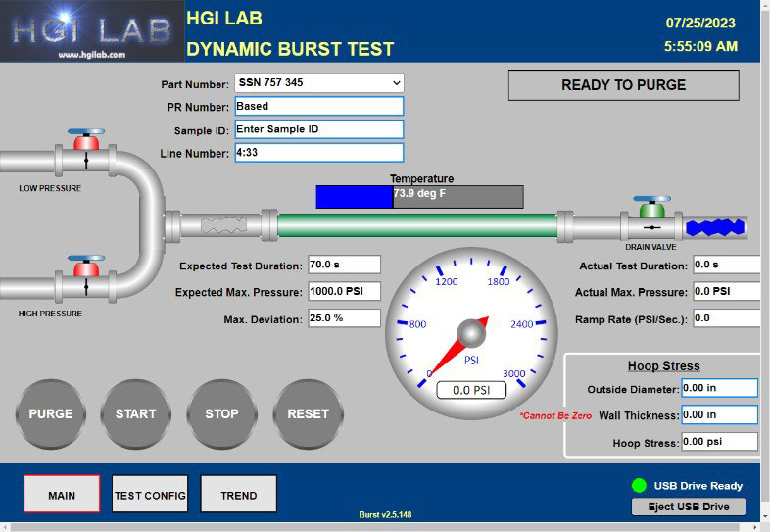Click the READY TO PURGE status box
The image size is (770, 532).
coord(624,85)
